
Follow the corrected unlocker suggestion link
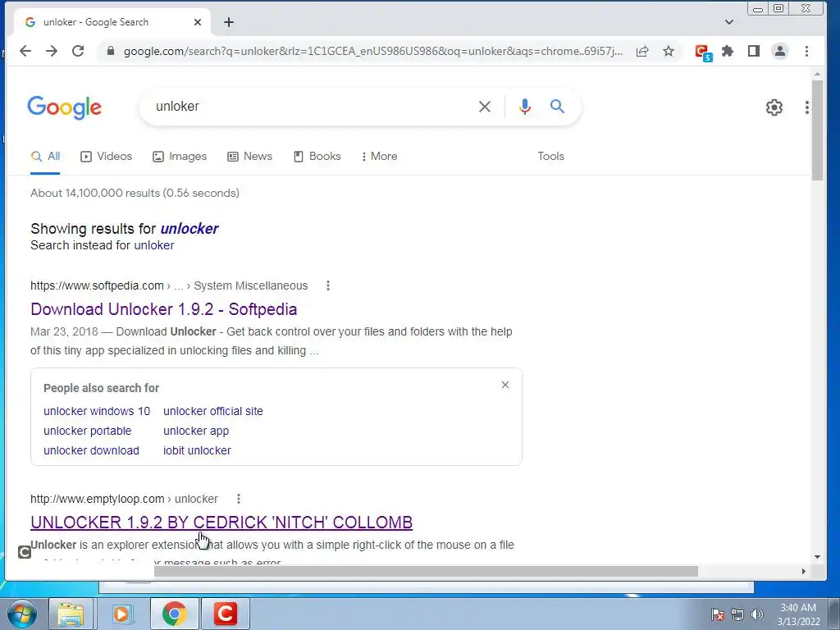click(189, 229)
